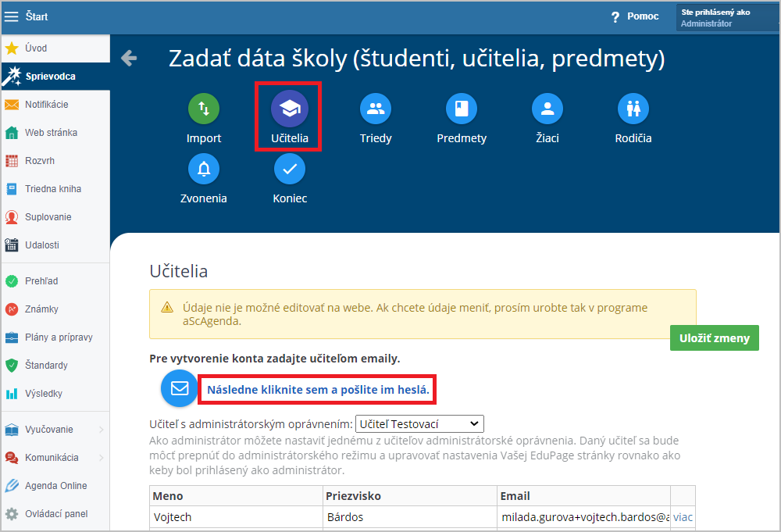Open the Predmety book icon

click(462, 109)
